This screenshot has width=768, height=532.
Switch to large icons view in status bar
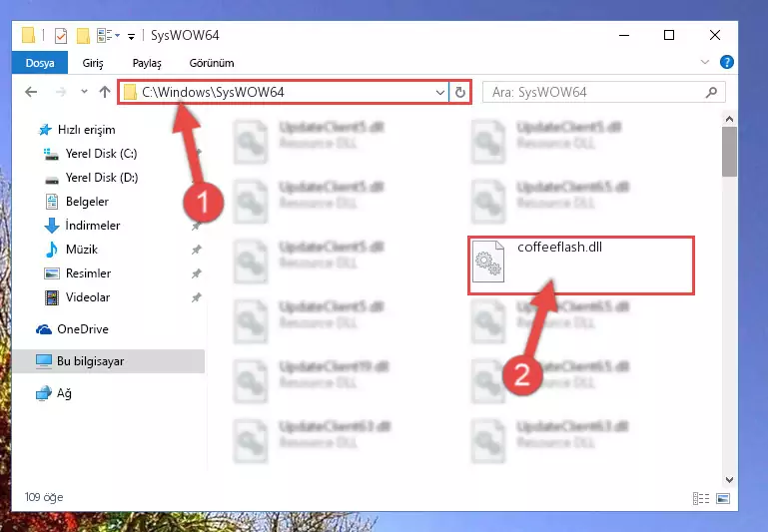pyautogui.click(x=723, y=498)
